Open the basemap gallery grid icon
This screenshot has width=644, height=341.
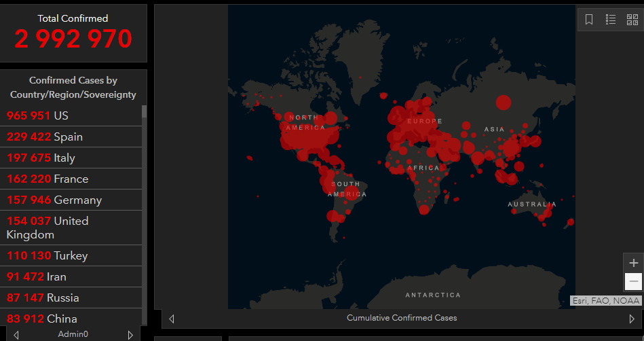coord(631,20)
